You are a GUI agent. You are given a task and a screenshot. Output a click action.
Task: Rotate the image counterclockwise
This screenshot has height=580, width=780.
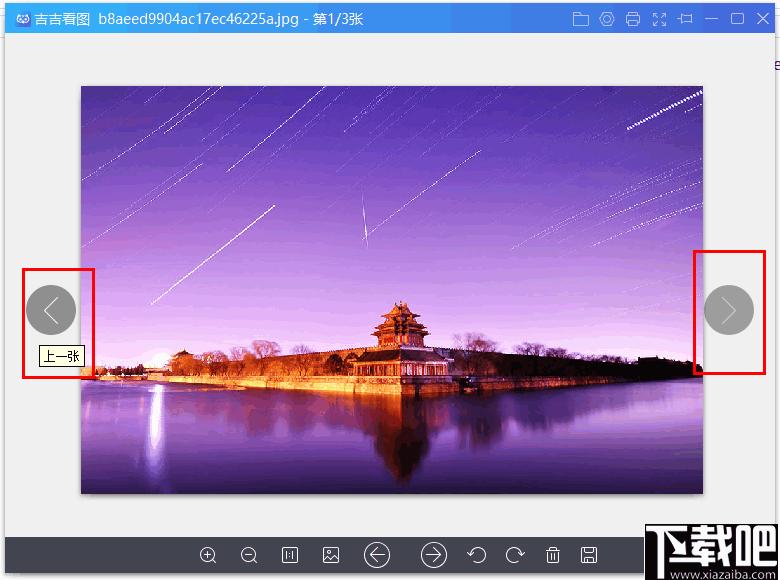click(477, 555)
